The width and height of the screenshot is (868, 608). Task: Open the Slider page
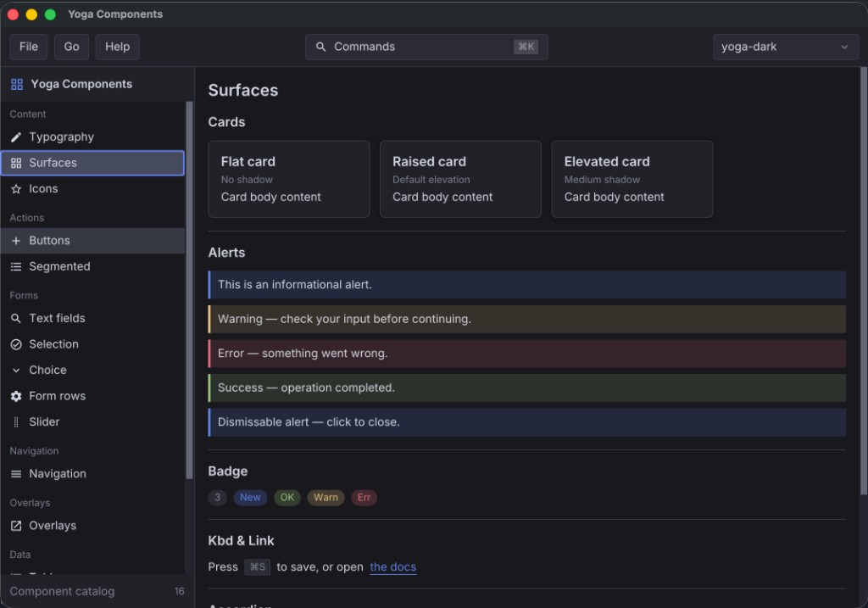pos(92,422)
